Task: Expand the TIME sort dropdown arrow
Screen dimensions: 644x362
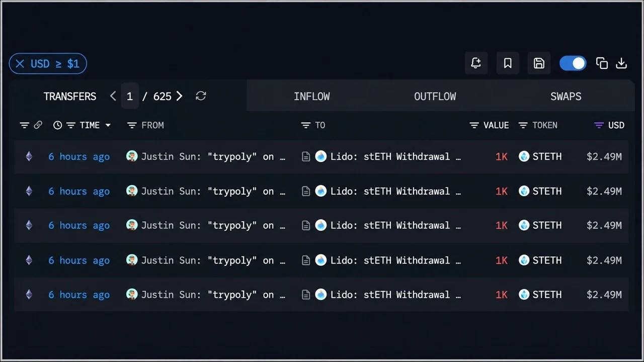Action: [x=108, y=125]
